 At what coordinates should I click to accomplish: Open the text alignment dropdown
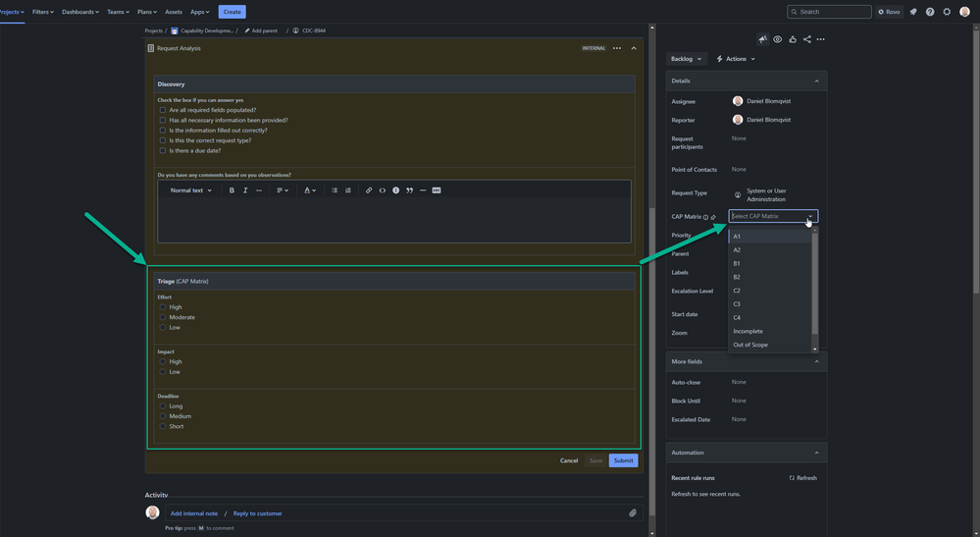click(x=283, y=190)
